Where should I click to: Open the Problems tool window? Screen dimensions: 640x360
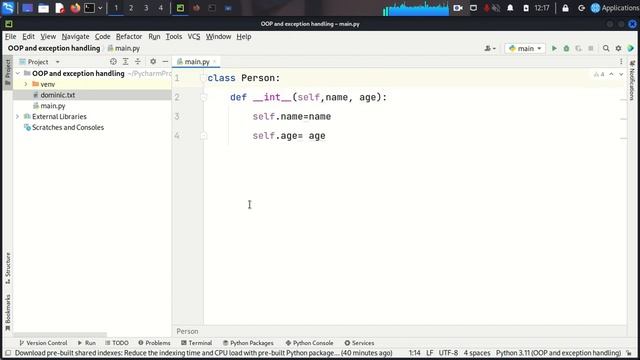pos(154,343)
